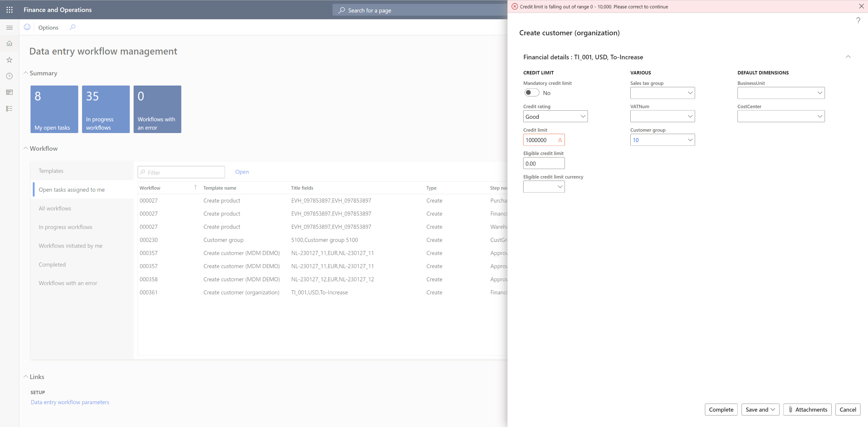The image size is (868, 427).
Task: Open the Completed workflows tab
Action: [52, 264]
